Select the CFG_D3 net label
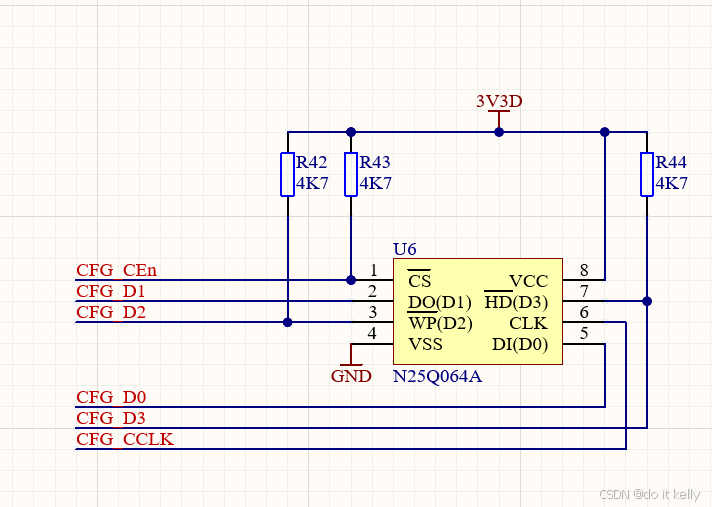The image size is (712, 507). (111, 418)
